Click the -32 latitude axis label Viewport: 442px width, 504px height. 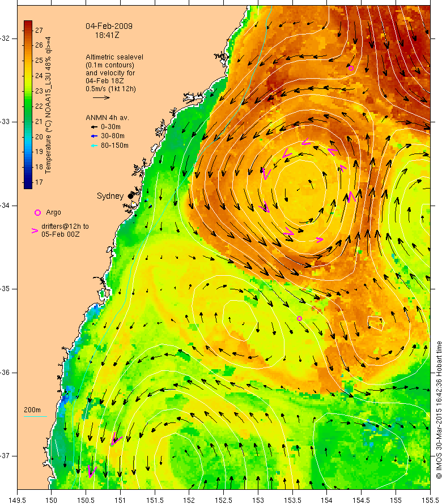click(5, 39)
